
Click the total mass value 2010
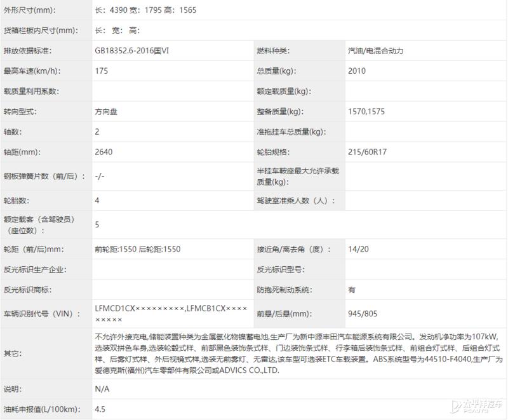click(x=356, y=71)
